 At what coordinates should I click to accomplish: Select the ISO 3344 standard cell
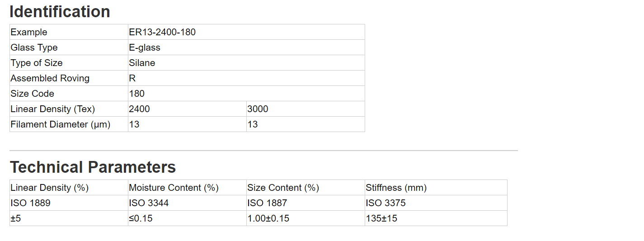[x=187, y=203]
